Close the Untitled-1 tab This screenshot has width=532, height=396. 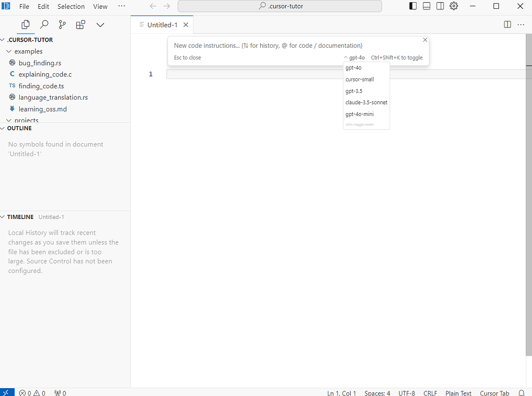(x=185, y=25)
